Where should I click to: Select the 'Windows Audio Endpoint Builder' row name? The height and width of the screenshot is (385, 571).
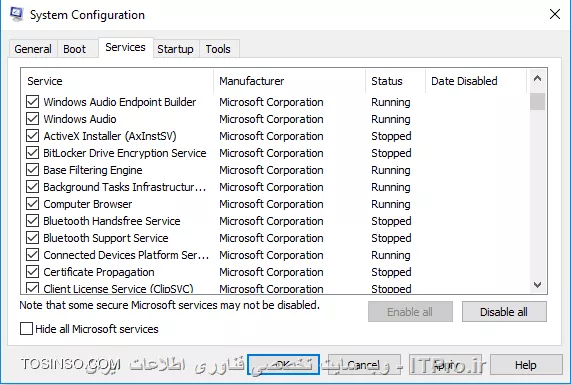pyautogui.click(x=120, y=102)
